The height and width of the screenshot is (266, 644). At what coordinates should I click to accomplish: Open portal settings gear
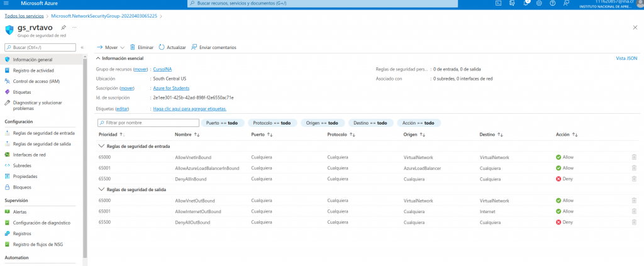(x=539, y=3)
